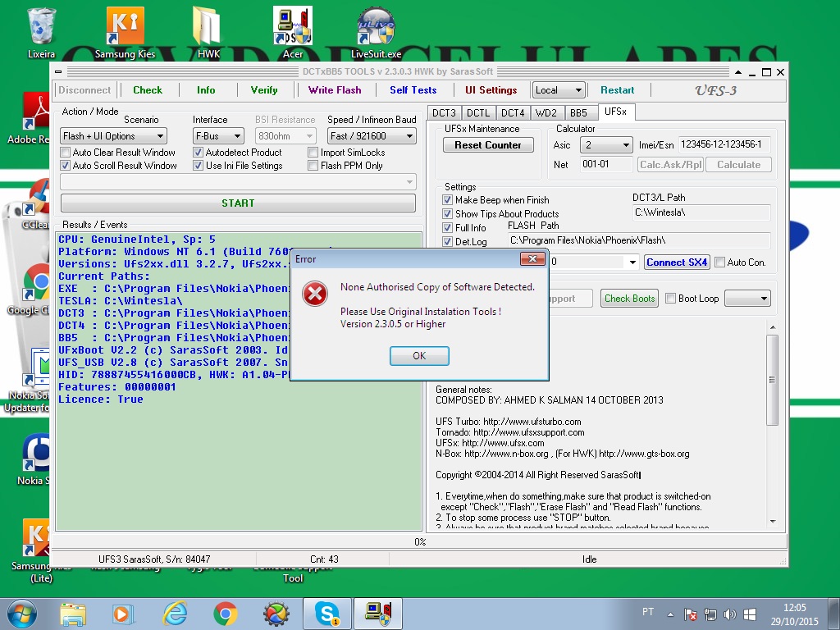Open the volume speaker icon in the tray

click(729, 614)
